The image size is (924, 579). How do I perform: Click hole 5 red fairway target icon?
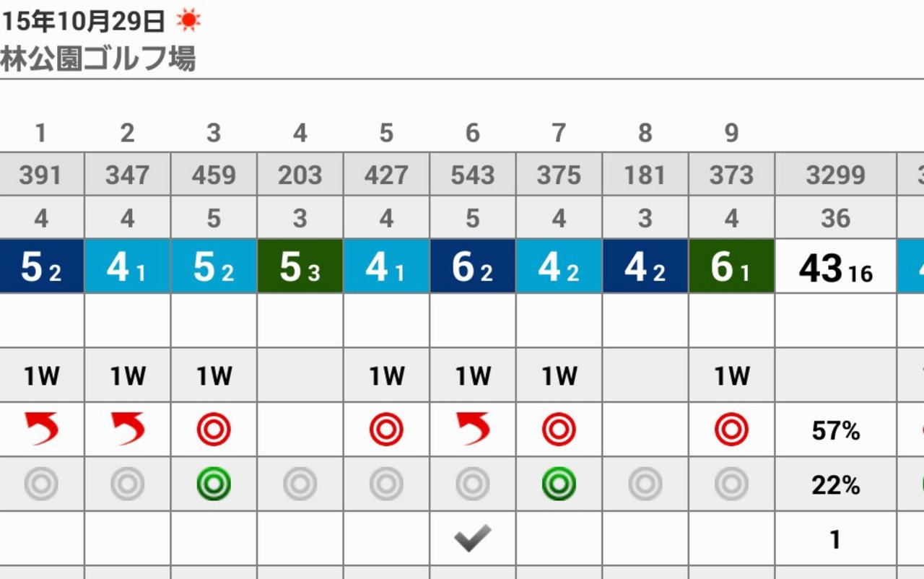pyautogui.click(x=386, y=430)
